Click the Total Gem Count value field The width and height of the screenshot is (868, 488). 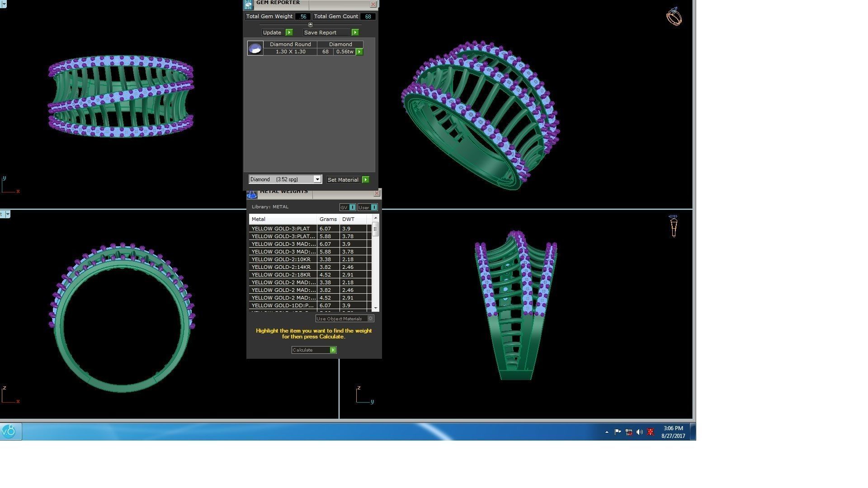click(368, 16)
